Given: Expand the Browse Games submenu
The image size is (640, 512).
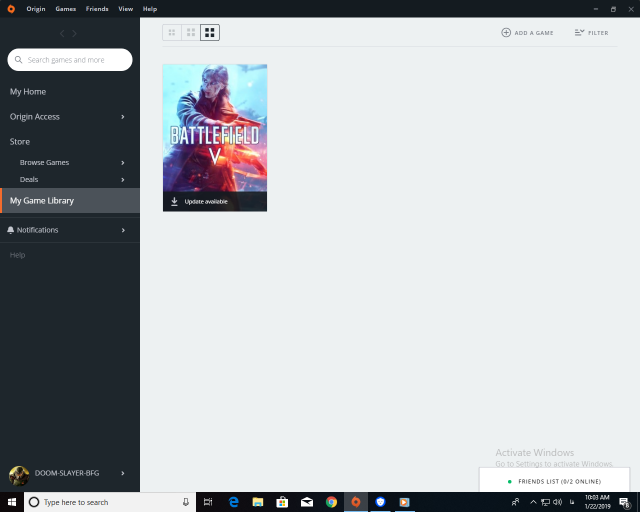Looking at the screenshot, I should tap(123, 162).
